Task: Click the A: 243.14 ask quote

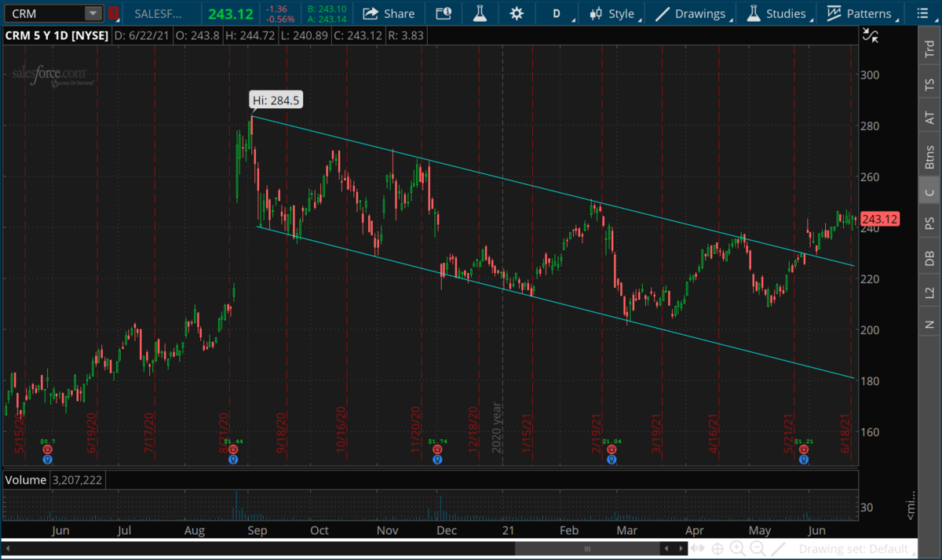Action: (327, 20)
